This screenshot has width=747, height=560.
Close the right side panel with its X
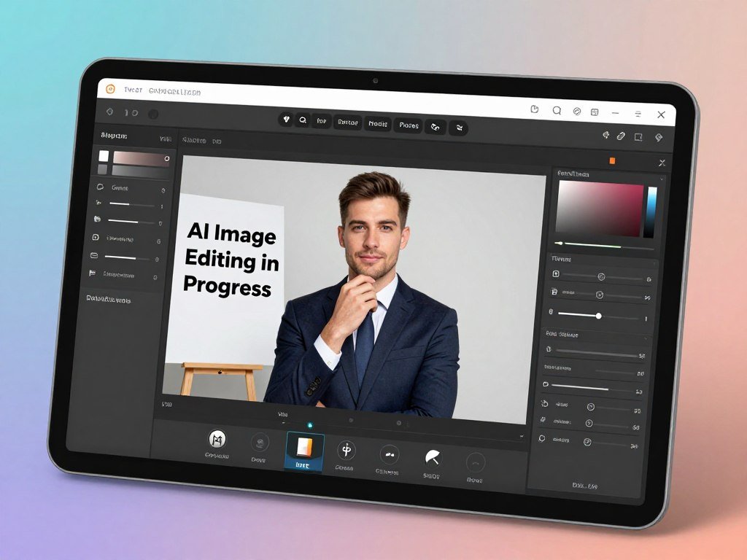click(662, 163)
